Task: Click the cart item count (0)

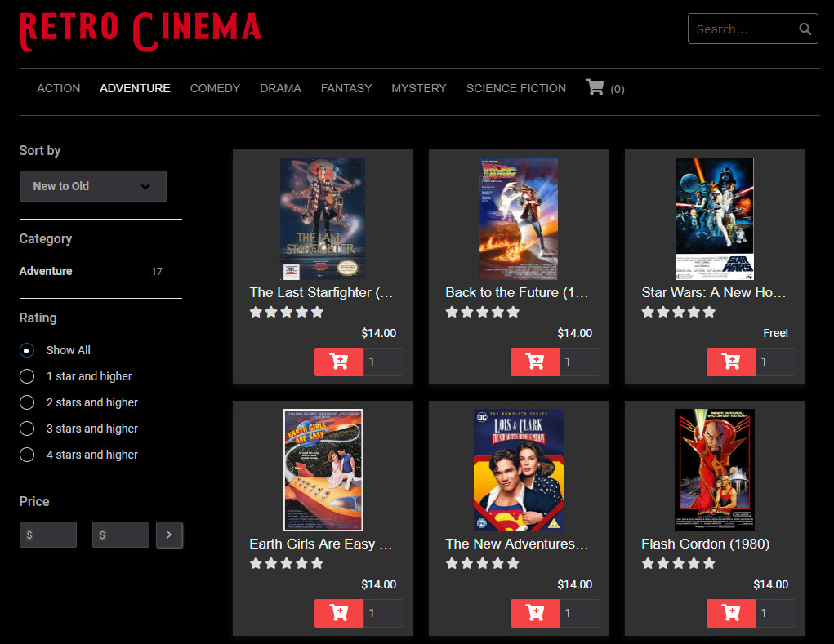Action: 617,89
